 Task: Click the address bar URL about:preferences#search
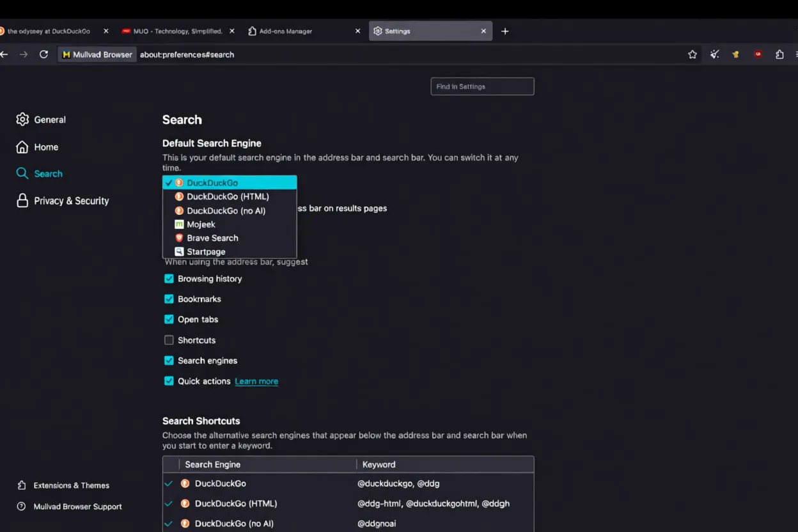coord(187,54)
